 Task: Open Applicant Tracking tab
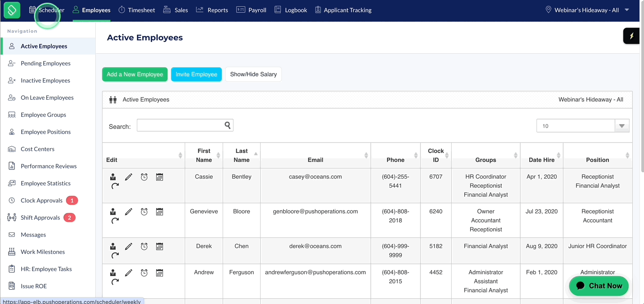coord(343,10)
